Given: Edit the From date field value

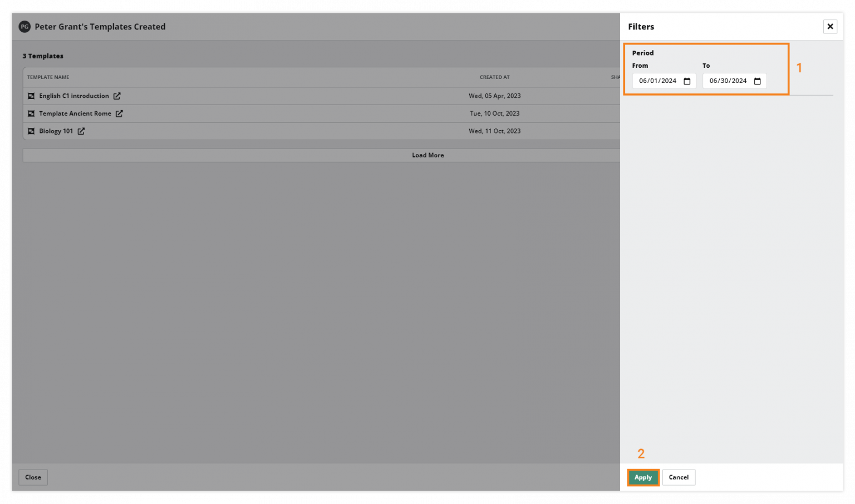Looking at the screenshot, I should point(657,81).
